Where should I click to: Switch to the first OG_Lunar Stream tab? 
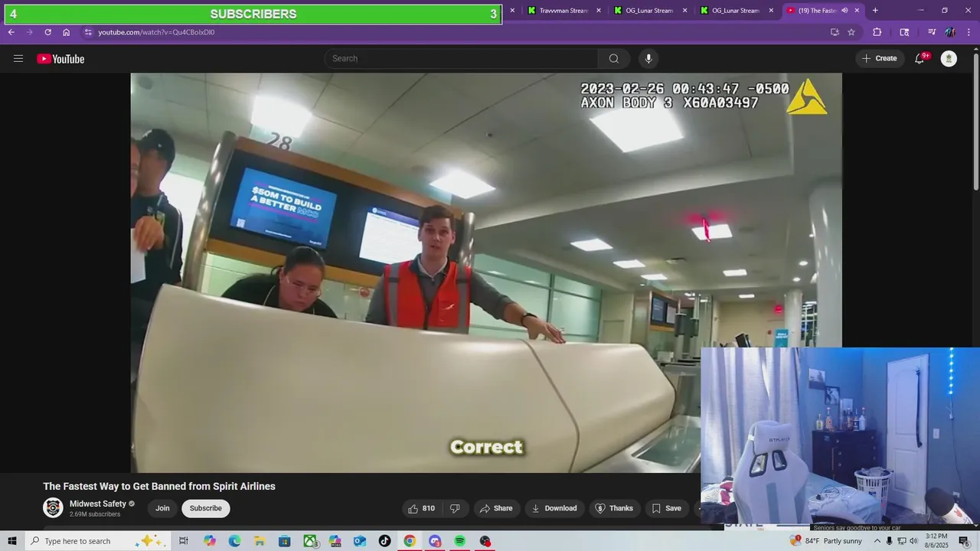649,11
